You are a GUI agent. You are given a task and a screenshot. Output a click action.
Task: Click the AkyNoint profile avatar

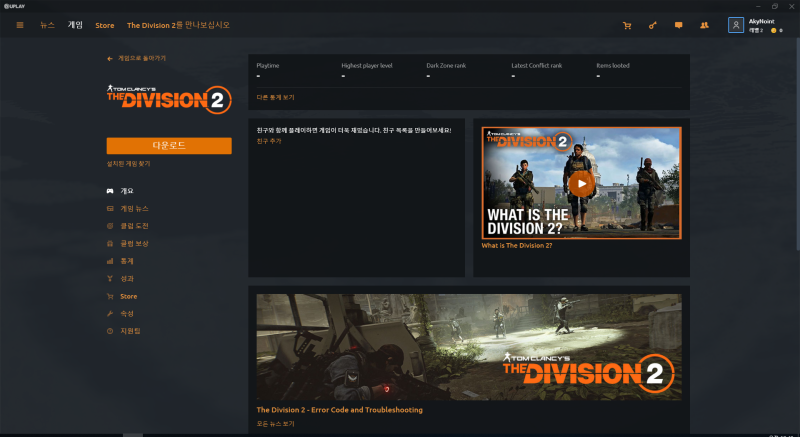click(x=736, y=25)
